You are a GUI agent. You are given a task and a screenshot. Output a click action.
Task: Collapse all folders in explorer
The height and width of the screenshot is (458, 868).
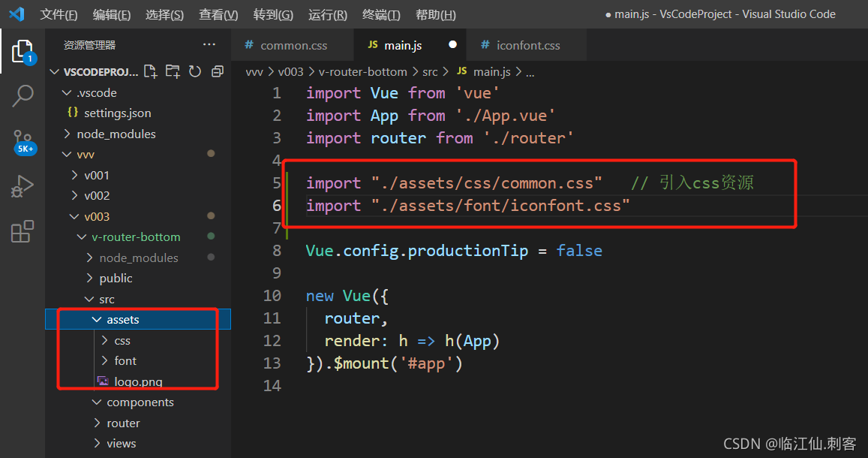tap(218, 71)
